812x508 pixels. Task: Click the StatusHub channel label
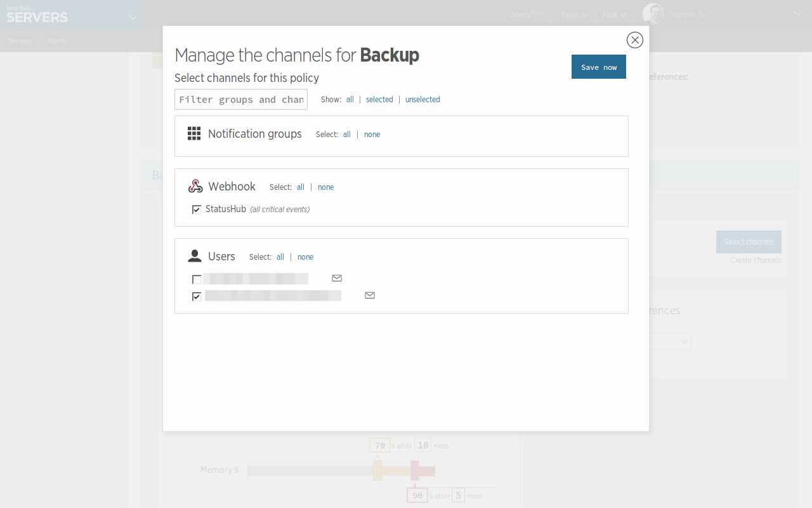tap(226, 209)
